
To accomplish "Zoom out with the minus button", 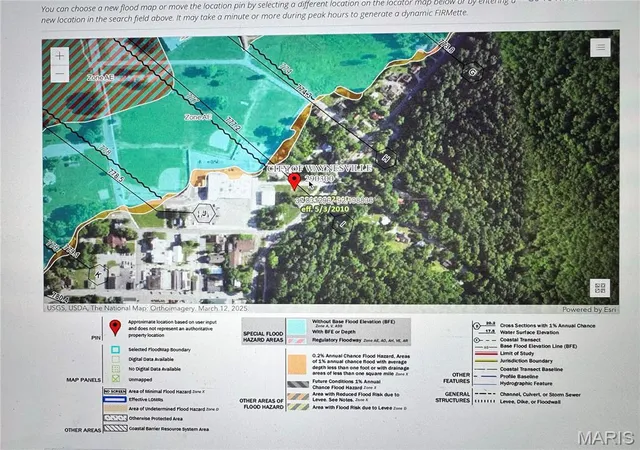I will pyautogui.click(x=60, y=74).
